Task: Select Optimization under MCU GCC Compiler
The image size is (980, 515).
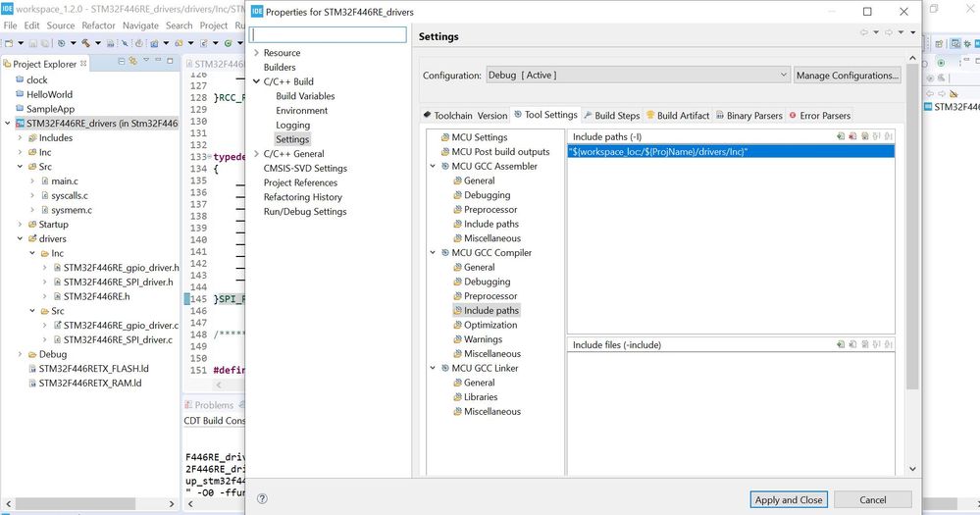Action: 490,325
